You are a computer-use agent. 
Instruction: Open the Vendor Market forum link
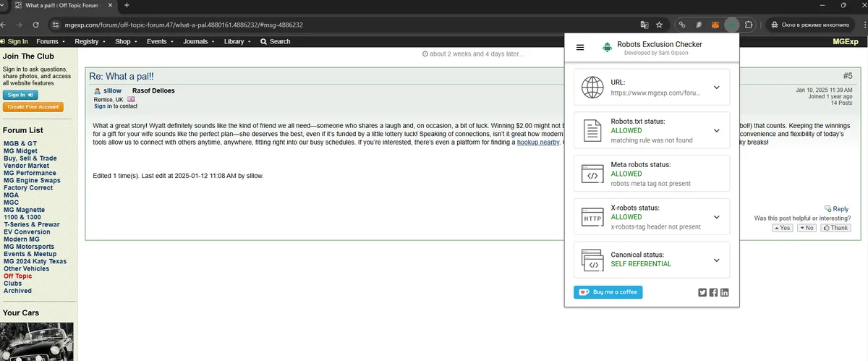pos(27,166)
